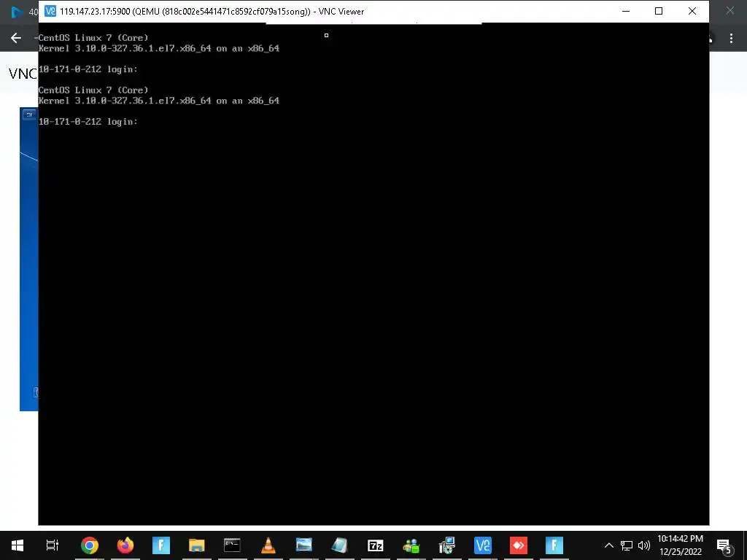
Task: Open Task View on the taskbar
Action: [x=53, y=545]
